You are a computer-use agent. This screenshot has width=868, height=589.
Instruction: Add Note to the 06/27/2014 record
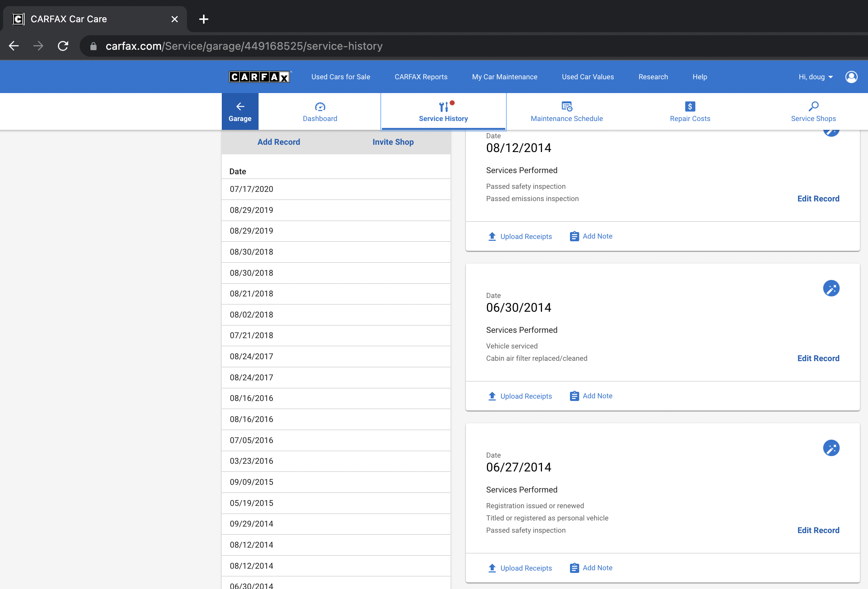point(591,568)
